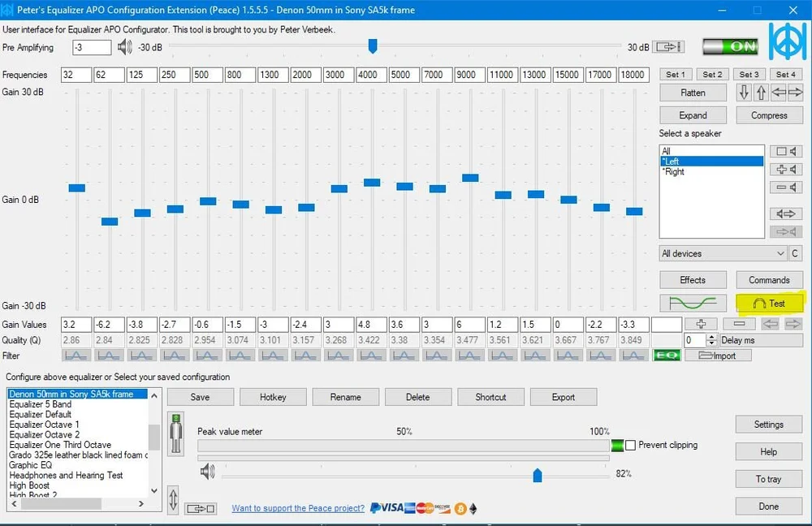Click the Import button
The image size is (812, 526).
pyautogui.click(x=718, y=356)
